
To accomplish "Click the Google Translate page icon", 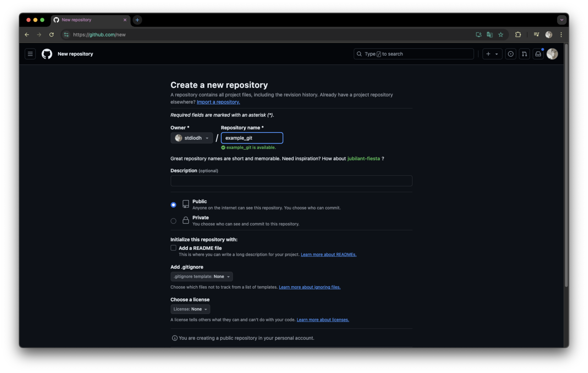I will point(490,35).
